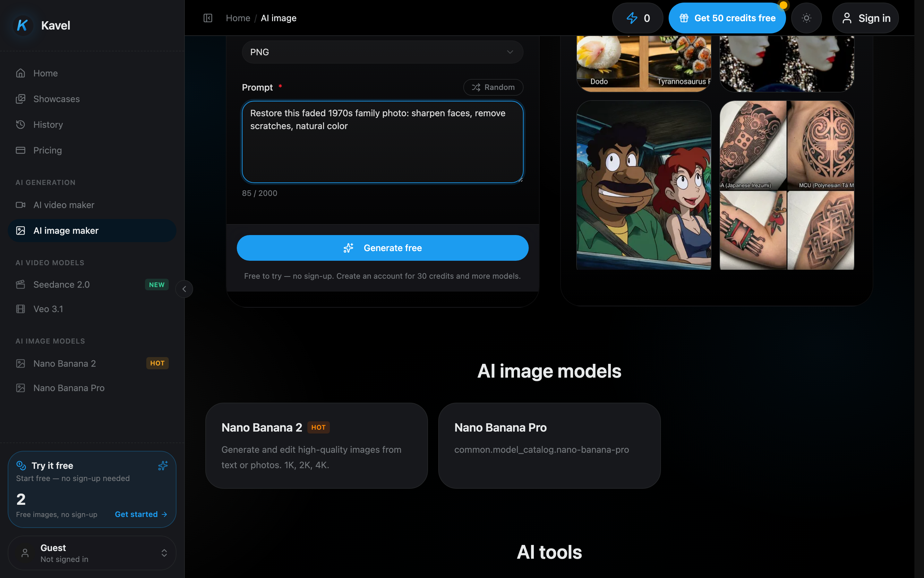Viewport: 924px width, 578px height.
Task: Open the PNG output format dropdown
Action: pos(382,52)
